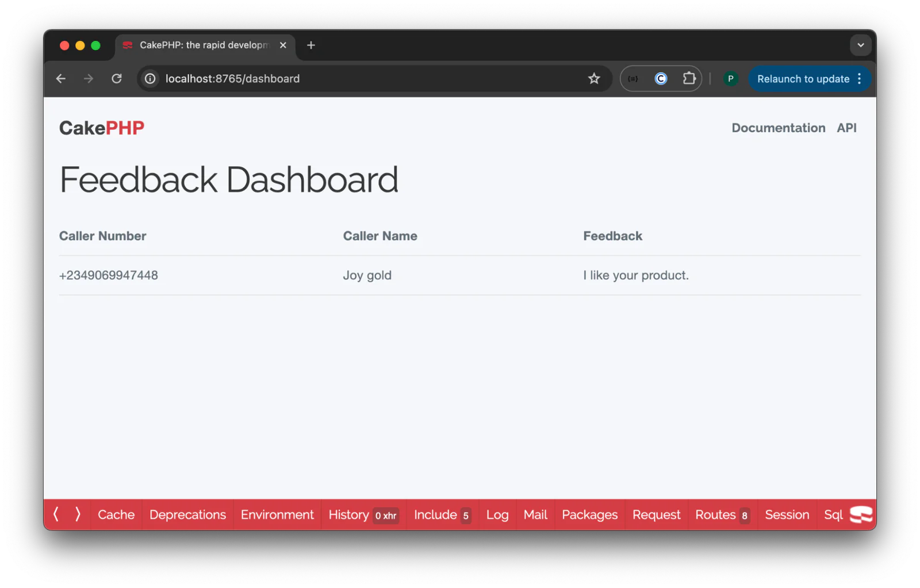Click the Caller Number column header
Screen dimensions: 920x588
(x=102, y=236)
